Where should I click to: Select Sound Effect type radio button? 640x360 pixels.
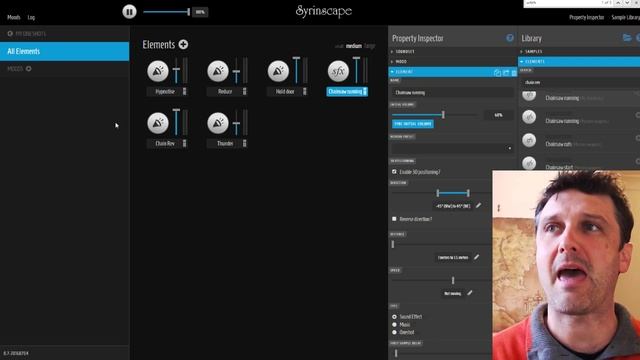tap(394, 317)
